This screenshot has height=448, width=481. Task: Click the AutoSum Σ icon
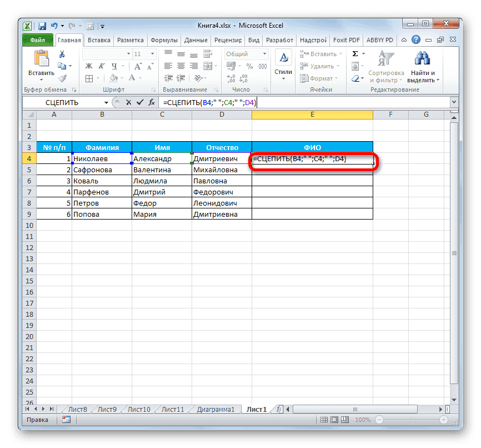354,53
